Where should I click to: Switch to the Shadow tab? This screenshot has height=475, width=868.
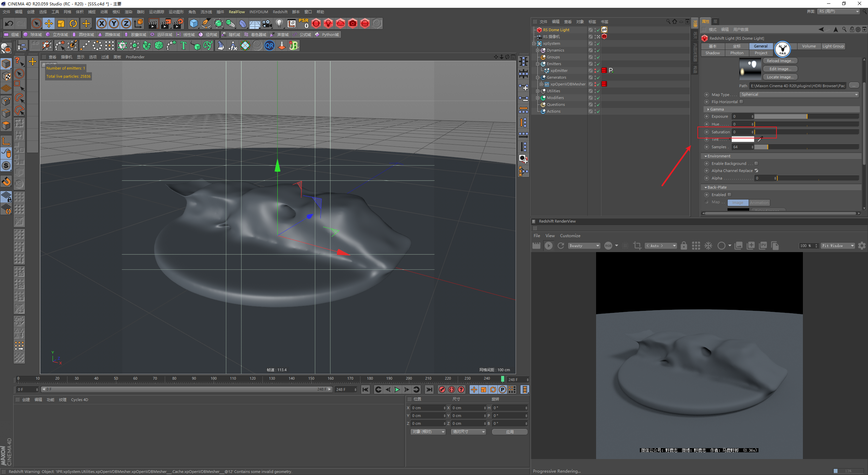click(712, 53)
